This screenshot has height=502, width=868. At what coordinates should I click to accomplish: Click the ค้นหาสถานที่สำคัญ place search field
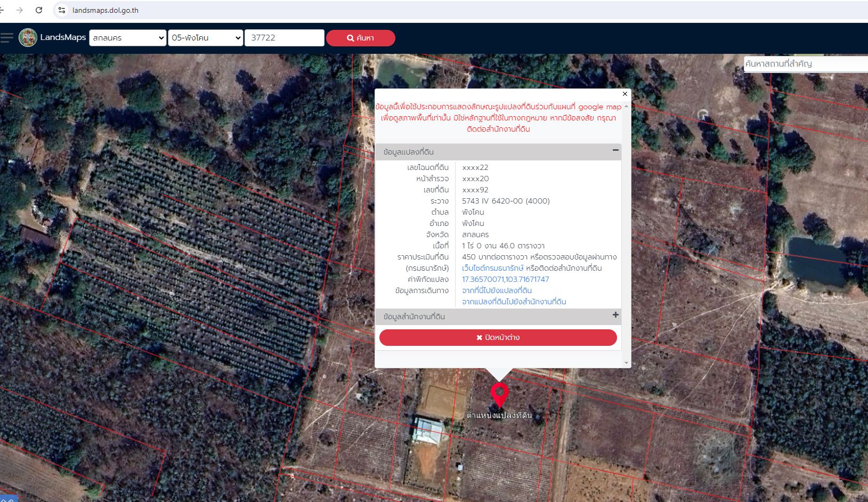[x=806, y=64]
